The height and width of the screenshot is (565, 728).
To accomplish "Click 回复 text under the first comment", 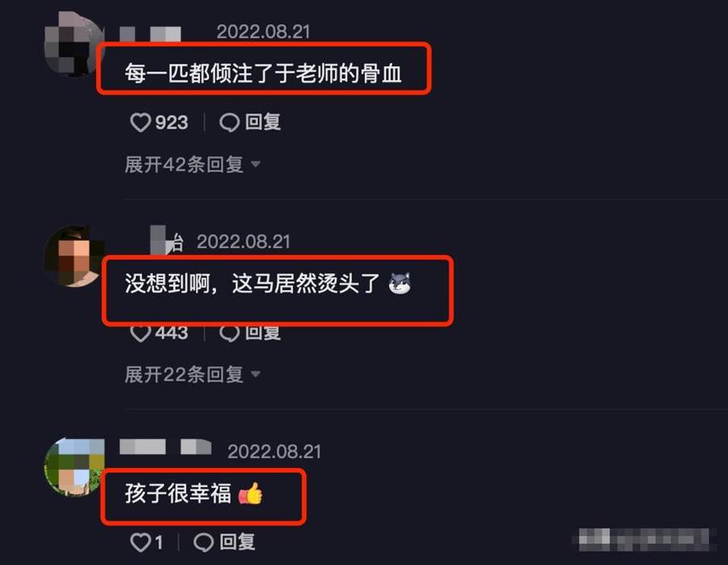I will [x=263, y=123].
